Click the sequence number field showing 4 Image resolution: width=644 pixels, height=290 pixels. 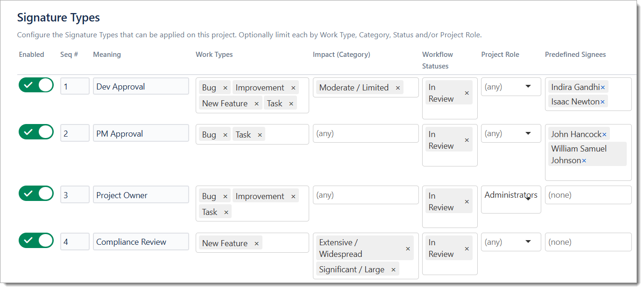tap(75, 242)
